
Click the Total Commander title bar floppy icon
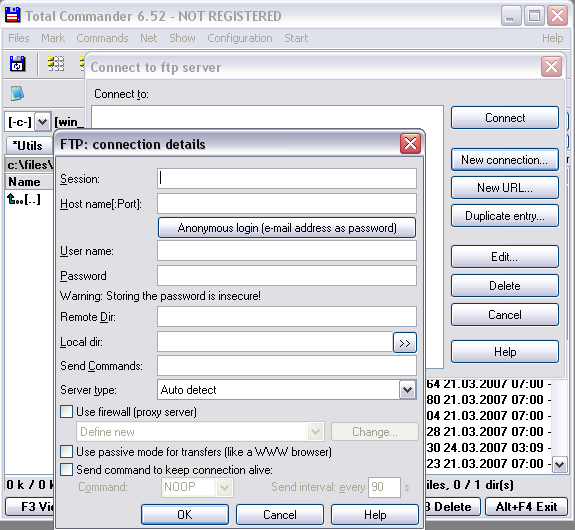[x=12, y=16]
